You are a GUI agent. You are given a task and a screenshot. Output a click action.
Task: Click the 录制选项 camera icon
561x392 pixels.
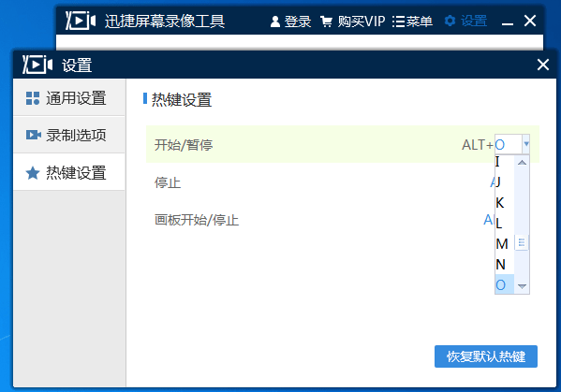34,135
